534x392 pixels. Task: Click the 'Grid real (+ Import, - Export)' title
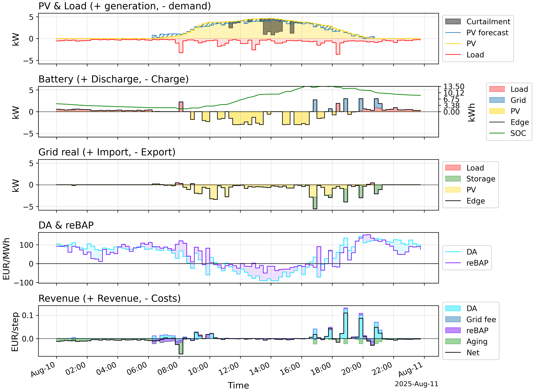(107, 152)
